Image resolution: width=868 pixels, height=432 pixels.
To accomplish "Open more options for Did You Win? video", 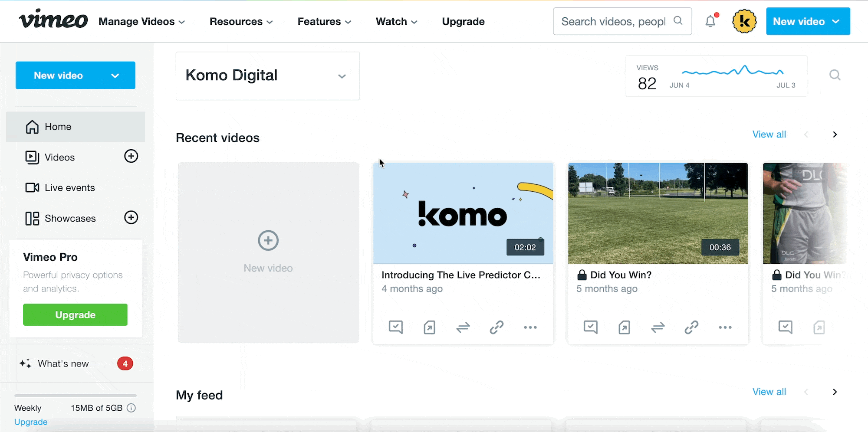I will point(725,327).
